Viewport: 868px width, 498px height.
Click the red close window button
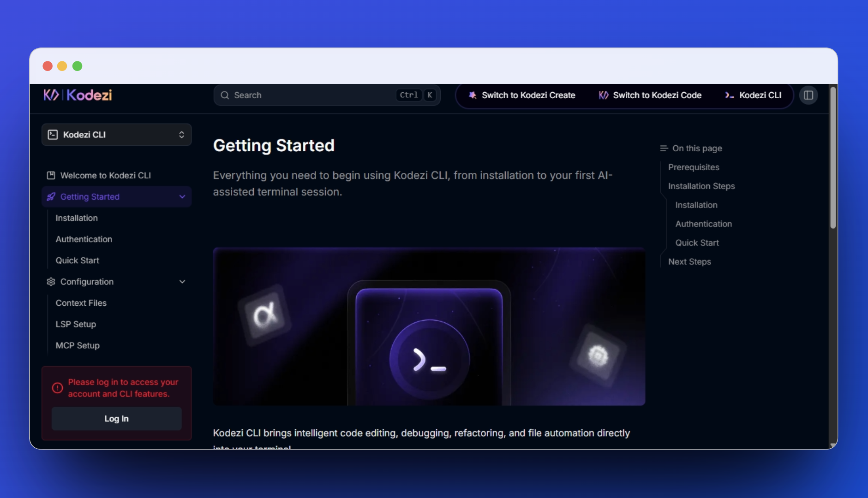pyautogui.click(x=48, y=66)
